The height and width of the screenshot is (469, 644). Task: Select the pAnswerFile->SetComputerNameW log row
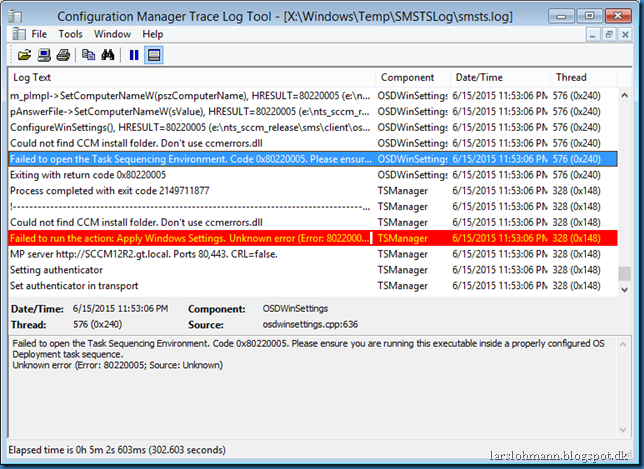click(x=313, y=112)
